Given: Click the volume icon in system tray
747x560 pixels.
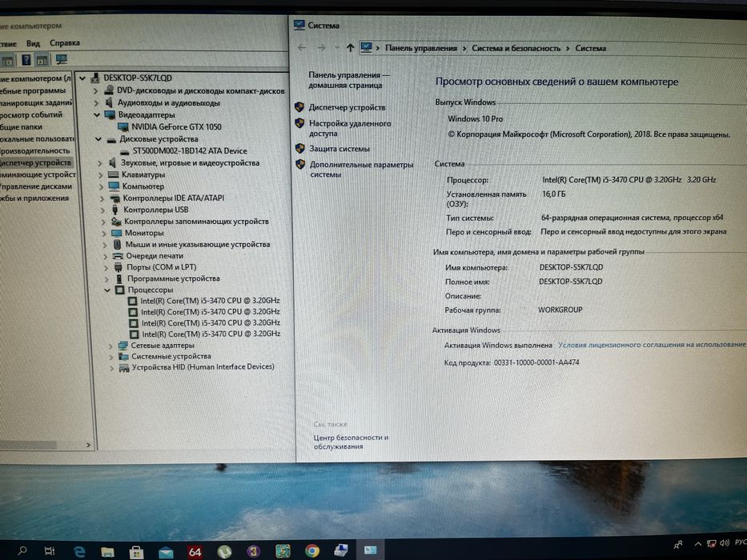Looking at the screenshot, I should coord(725,543).
